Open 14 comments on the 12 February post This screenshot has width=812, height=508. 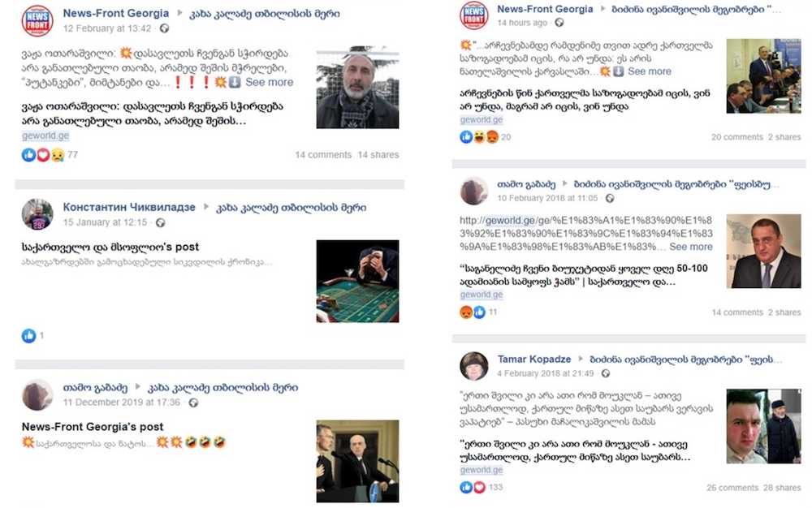pyautogui.click(x=323, y=155)
